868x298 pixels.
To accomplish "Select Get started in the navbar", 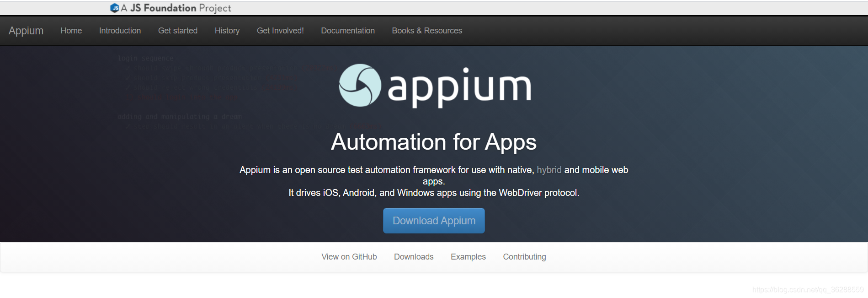I will coord(178,31).
